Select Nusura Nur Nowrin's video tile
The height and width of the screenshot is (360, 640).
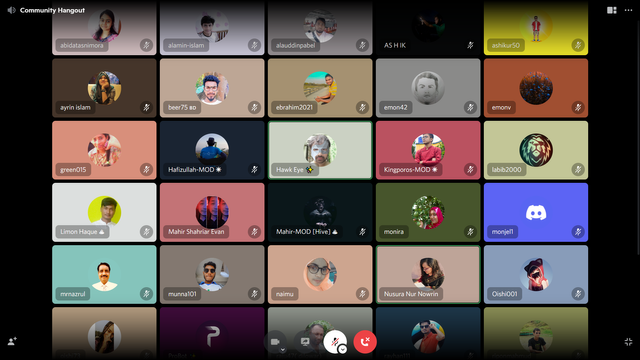point(428,274)
